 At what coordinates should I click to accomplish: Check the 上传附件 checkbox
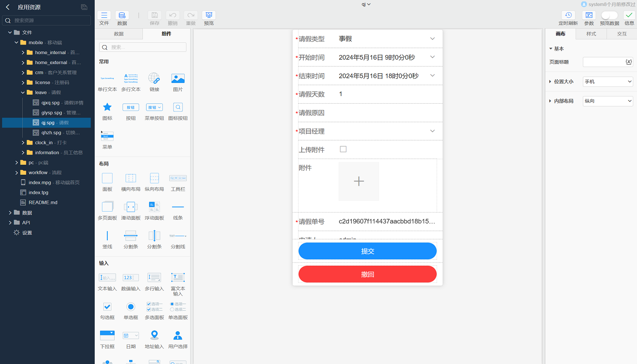tap(343, 149)
